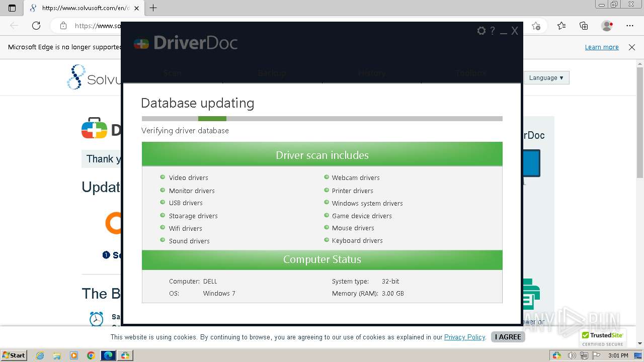Launch Windows Media Player from taskbar
The height and width of the screenshot is (362, 644).
click(74, 355)
